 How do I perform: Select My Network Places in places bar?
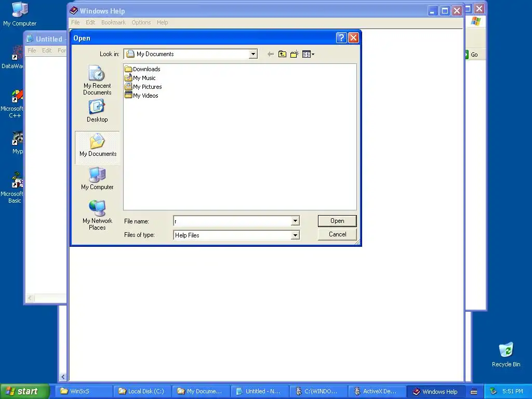97,216
